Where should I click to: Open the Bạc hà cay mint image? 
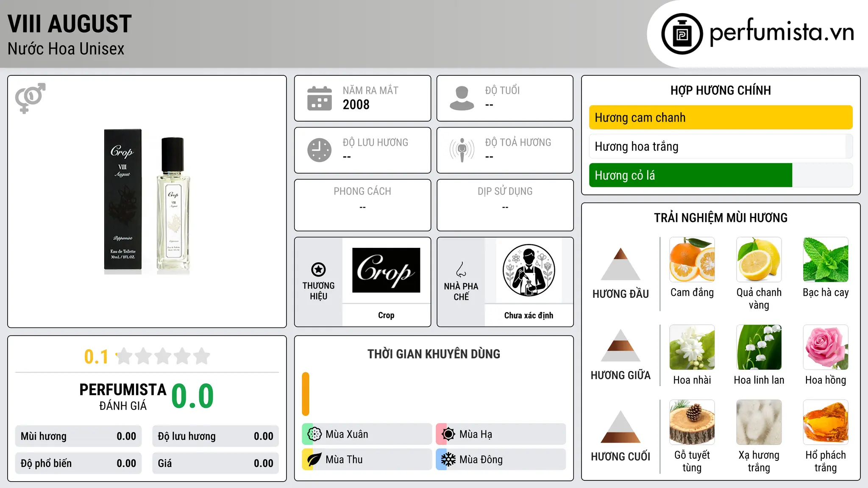[826, 260]
